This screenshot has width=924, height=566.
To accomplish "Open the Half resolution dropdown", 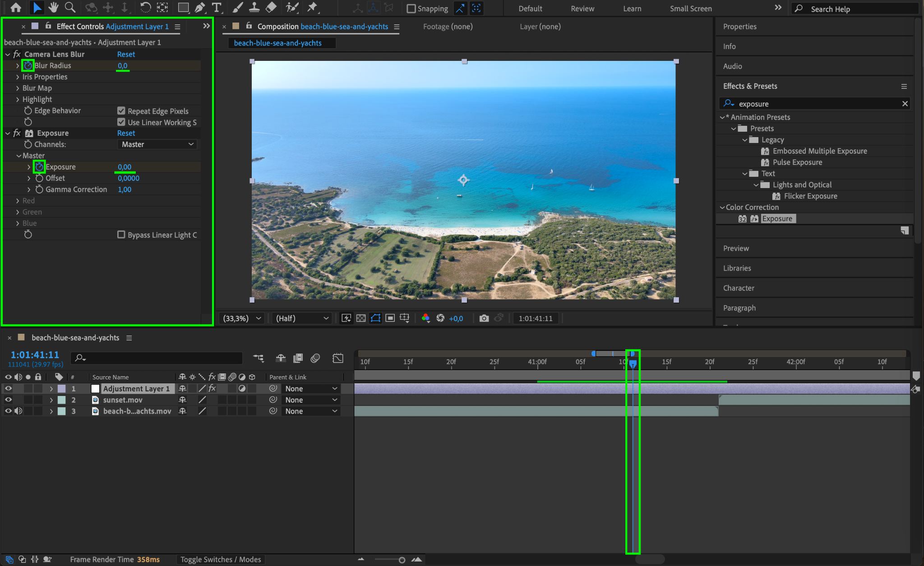I will [301, 318].
